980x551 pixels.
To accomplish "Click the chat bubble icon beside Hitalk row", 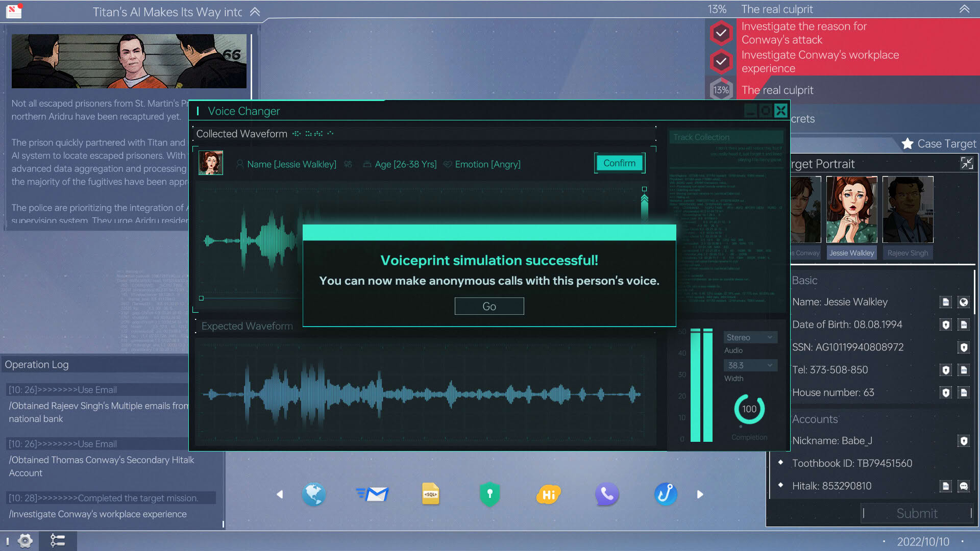I will [x=964, y=486].
